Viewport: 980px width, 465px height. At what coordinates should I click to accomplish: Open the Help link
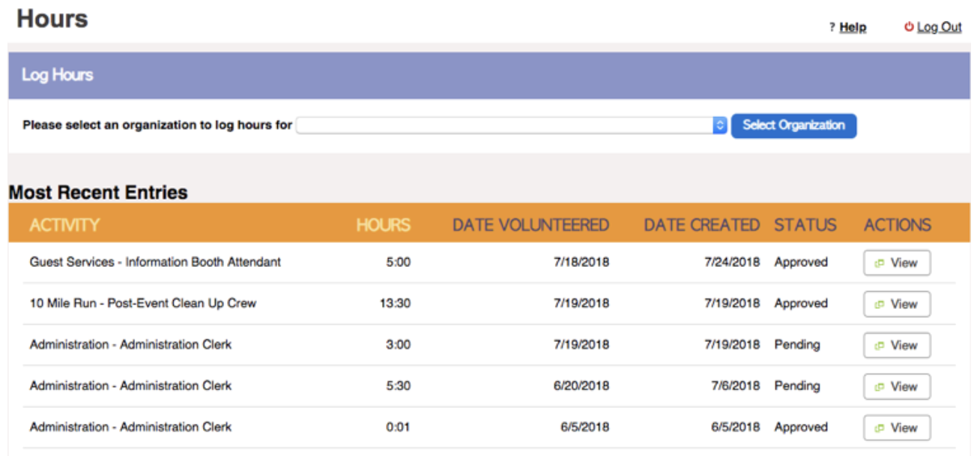coord(853,28)
